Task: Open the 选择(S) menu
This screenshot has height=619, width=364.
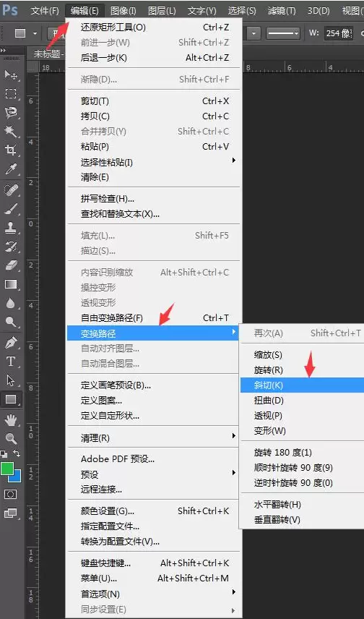Action: click(x=242, y=11)
